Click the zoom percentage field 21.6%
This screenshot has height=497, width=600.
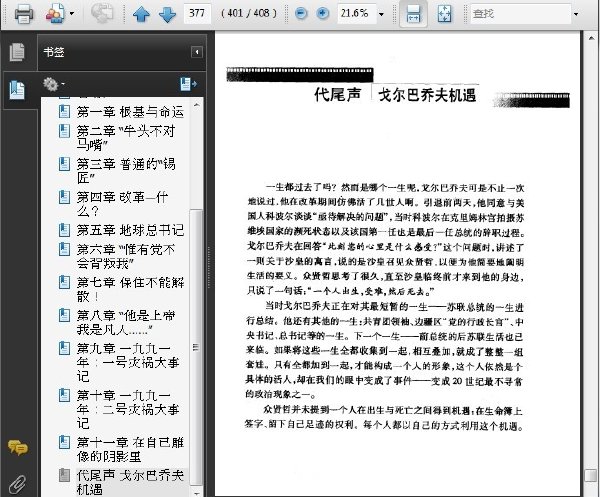tap(356, 13)
